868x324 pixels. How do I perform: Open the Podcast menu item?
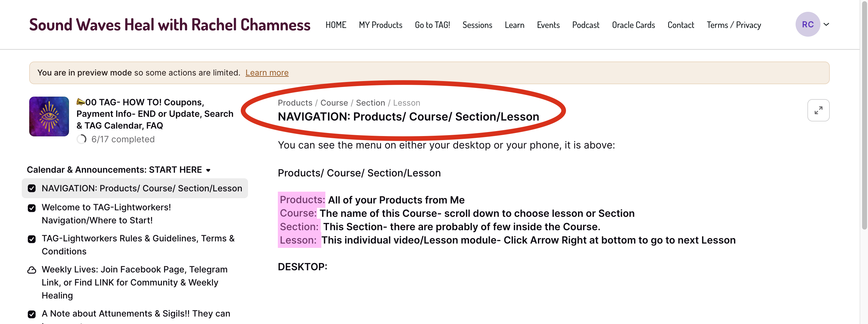click(586, 25)
